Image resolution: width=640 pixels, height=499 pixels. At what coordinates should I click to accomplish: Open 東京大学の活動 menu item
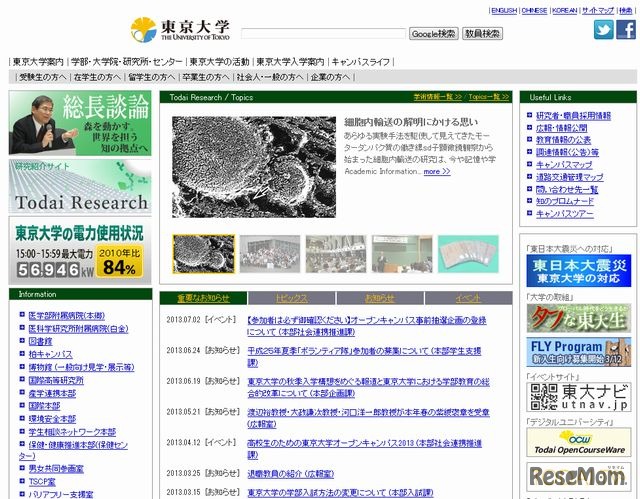coord(219,62)
